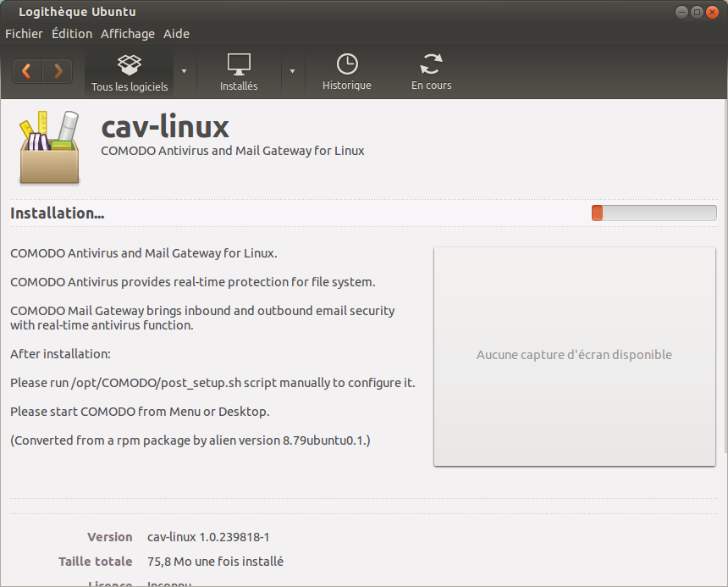Expand the Installés dropdown arrow
This screenshot has height=587, width=728.
[293, 71]
